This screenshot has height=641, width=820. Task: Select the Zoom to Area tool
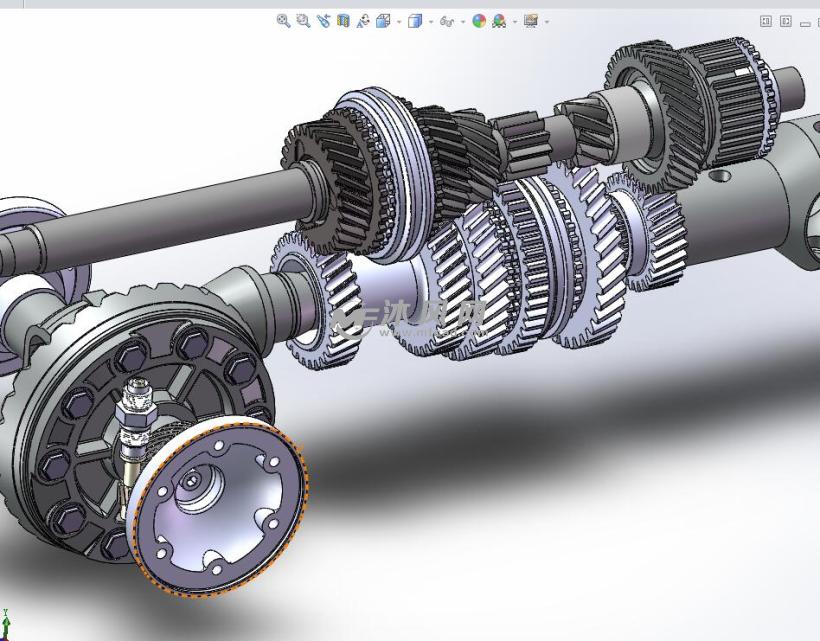pos(303,21)
